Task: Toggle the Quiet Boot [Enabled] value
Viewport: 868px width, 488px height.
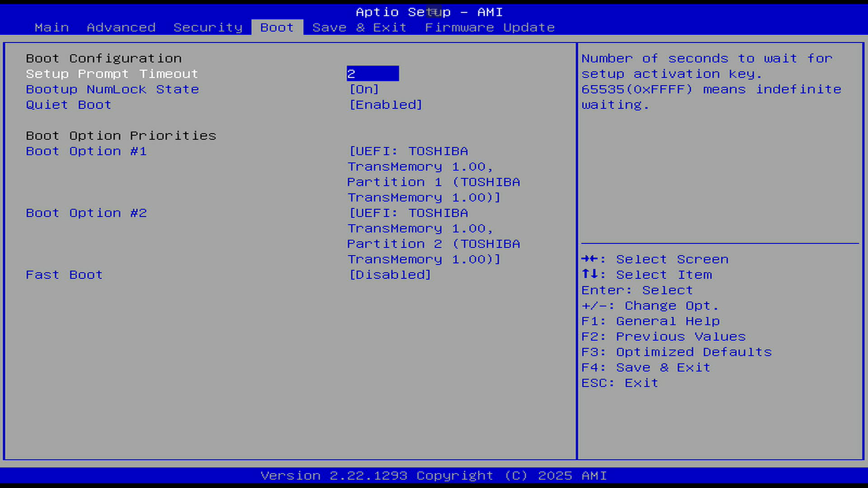Action: tap(386, 105)
